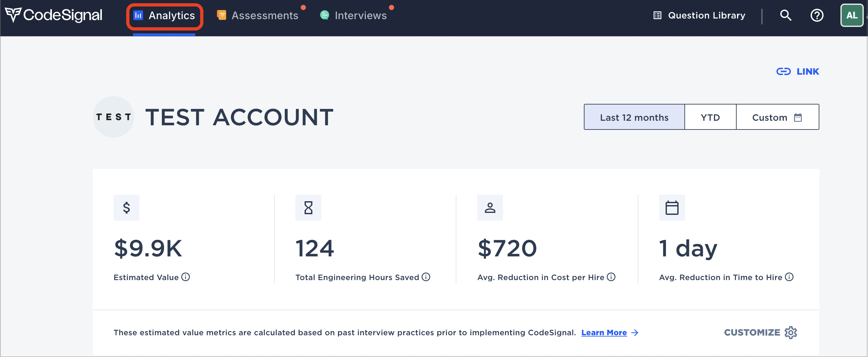Open the Question Library
Screen dimensions: 868x357
click(x=700, y=16)
